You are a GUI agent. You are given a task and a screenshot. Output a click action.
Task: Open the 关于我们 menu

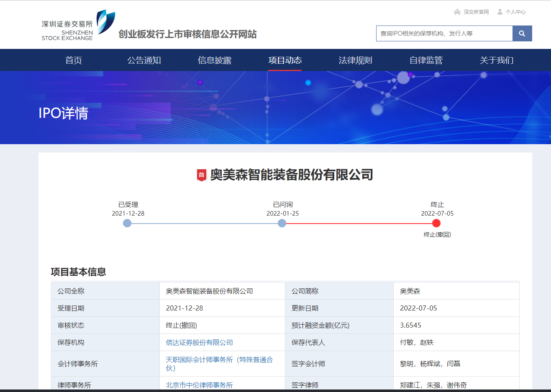(x=496, y=60)
